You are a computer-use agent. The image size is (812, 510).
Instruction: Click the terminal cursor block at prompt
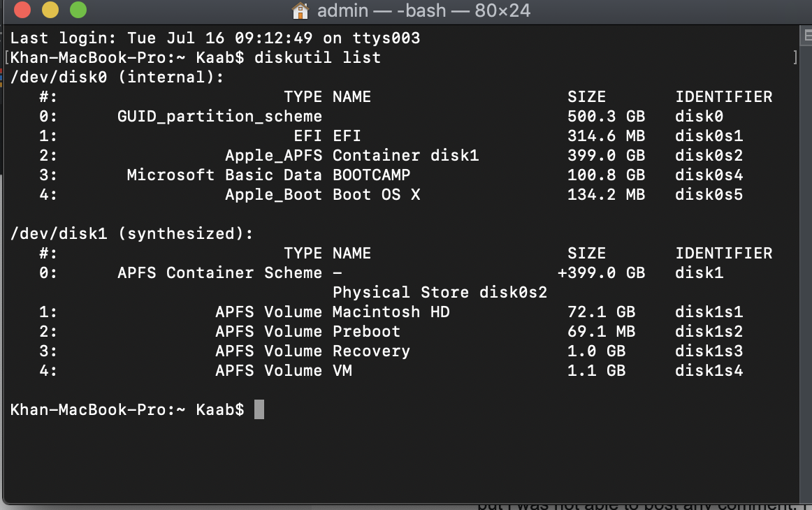[259, 409]
